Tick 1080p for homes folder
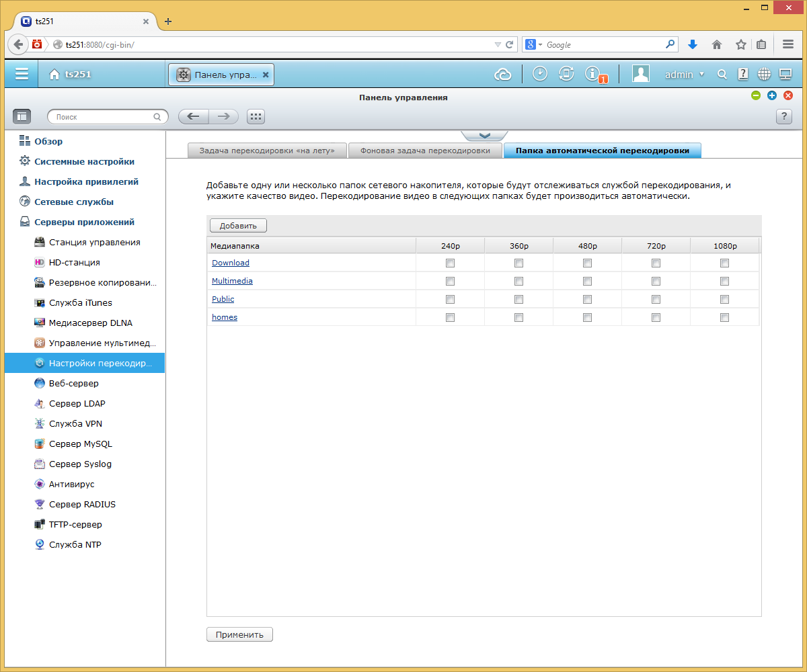The image size is (807, 672). pos(724,317)
